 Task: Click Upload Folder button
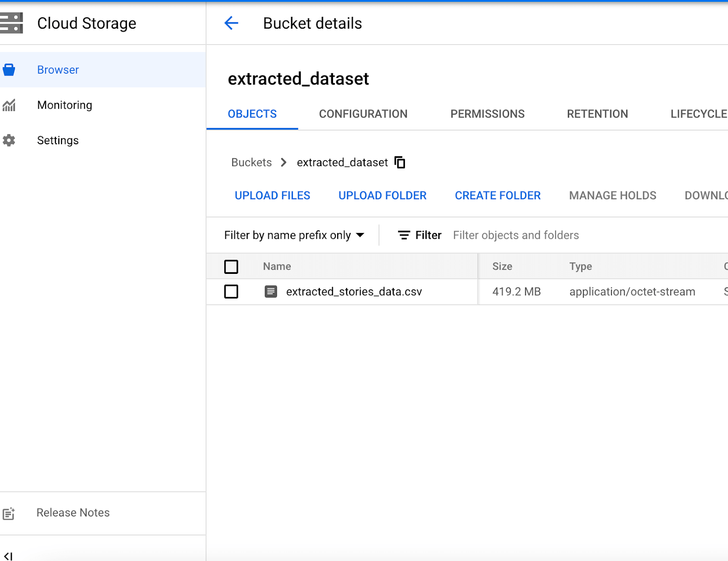coord(382,196)
